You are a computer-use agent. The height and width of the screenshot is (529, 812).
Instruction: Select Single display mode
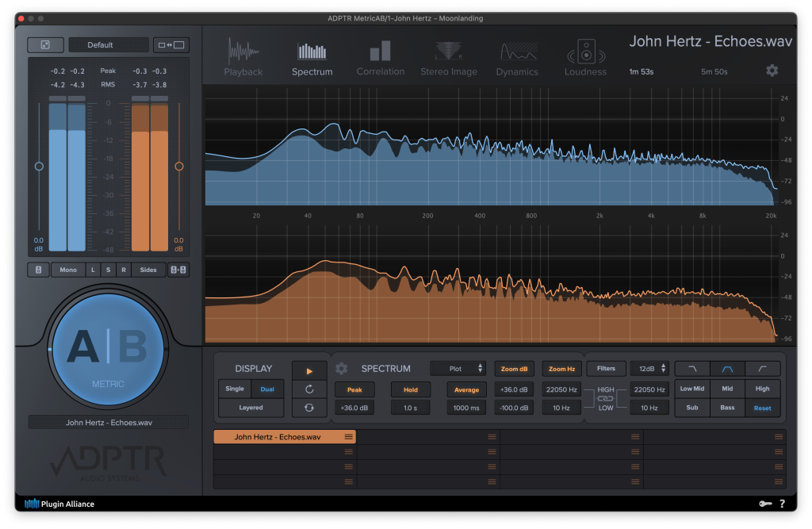point(235,389)
